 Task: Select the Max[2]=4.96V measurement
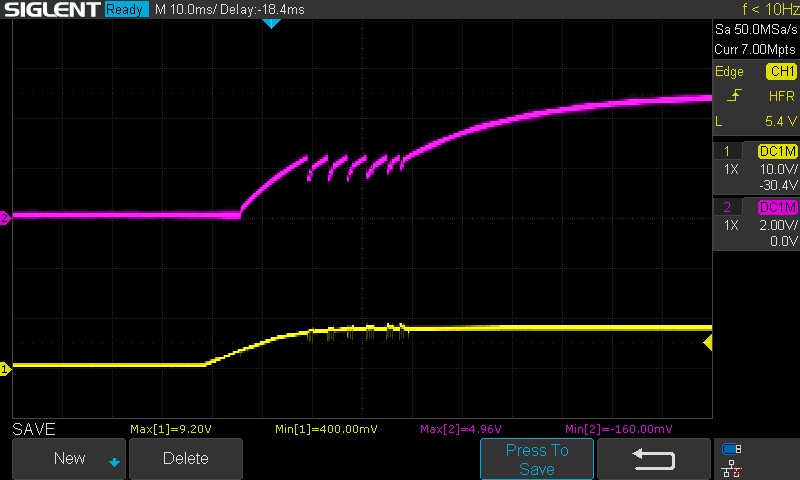pyautogui.click(x=461, y=429)
